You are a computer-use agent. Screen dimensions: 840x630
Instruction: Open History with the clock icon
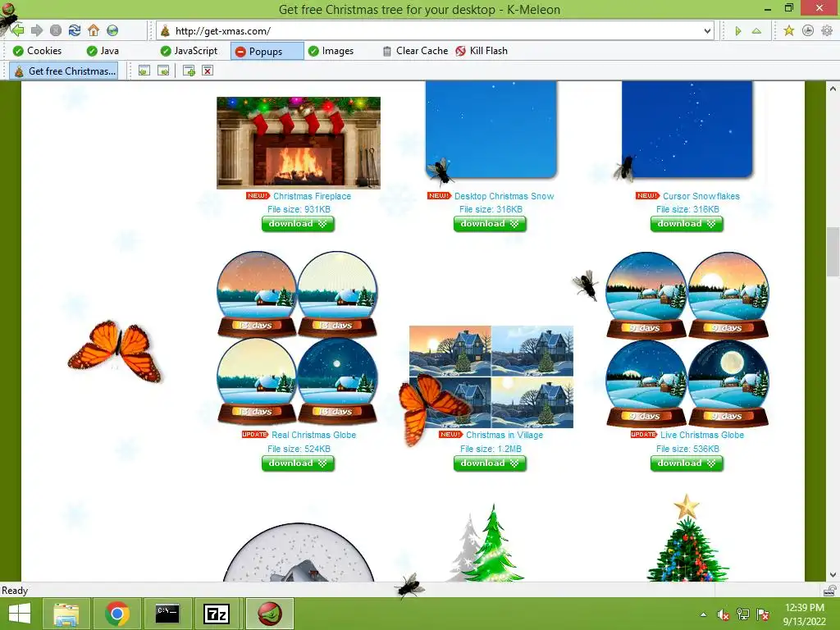pyautogui.click(x=808, y=30)
